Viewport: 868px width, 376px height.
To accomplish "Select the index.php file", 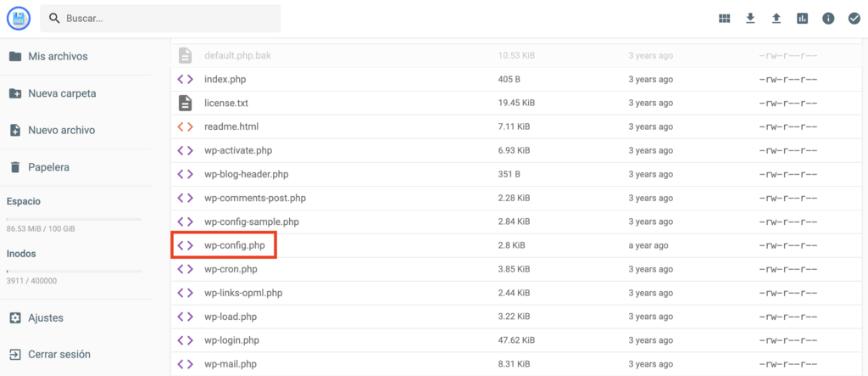I will [225, 79].
